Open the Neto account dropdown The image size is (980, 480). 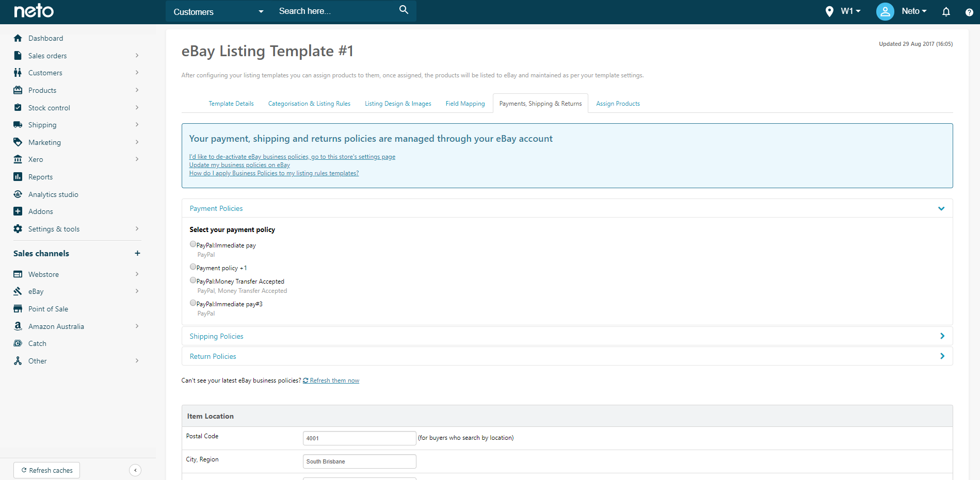(914, 11)
